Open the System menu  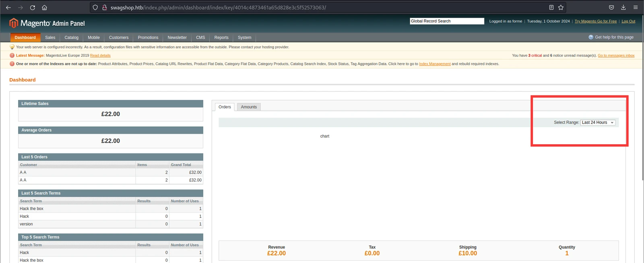tap(244, 37)
